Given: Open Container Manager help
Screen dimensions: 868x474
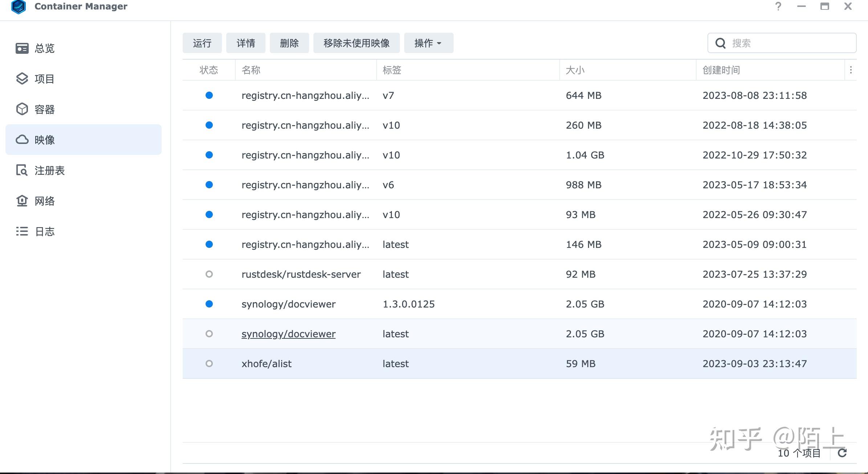Looking at the screenshot, I should [778, 6].
